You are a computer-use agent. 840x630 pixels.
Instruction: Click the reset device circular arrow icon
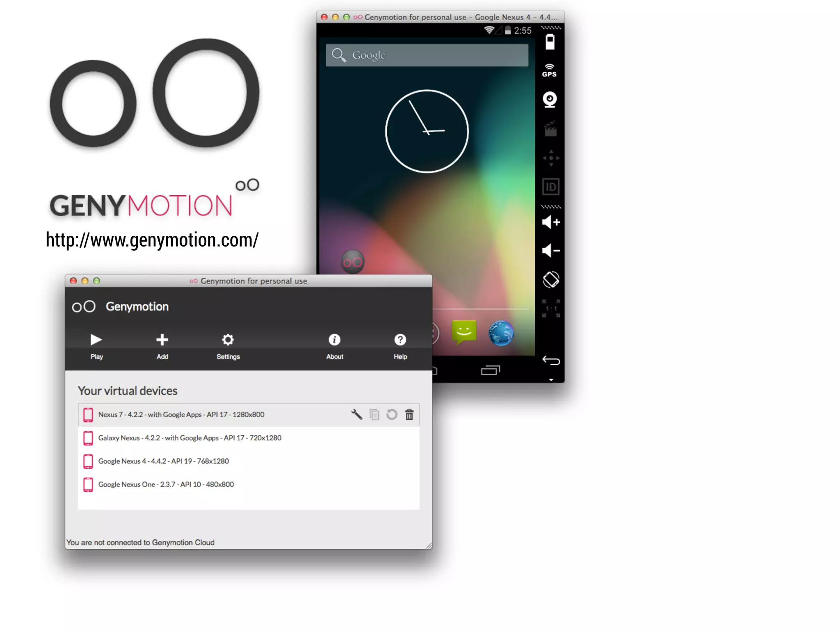coord(392,415)
